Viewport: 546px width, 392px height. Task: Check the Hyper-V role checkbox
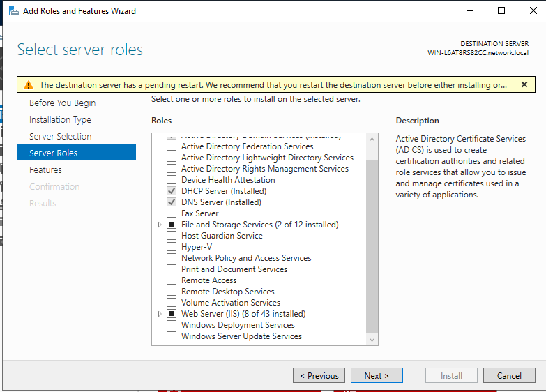[172, 247]
